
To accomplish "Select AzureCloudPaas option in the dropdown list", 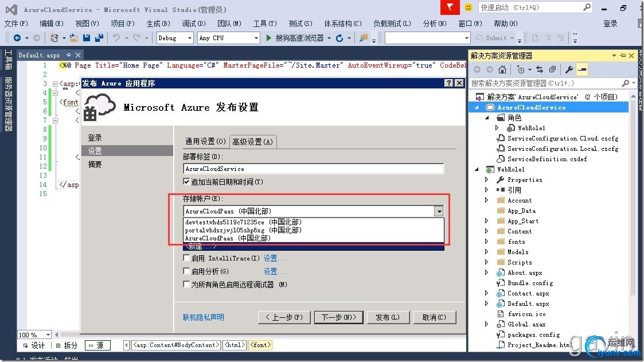I will 314,238.
